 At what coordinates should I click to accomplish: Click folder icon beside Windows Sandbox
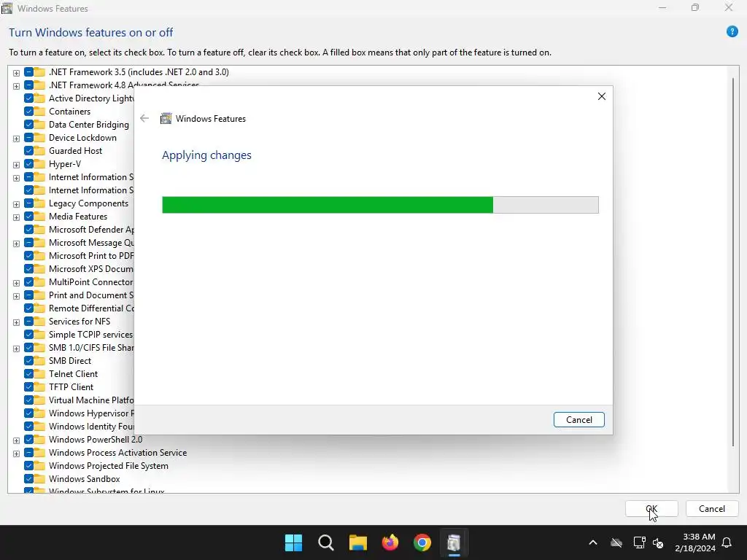39,479
